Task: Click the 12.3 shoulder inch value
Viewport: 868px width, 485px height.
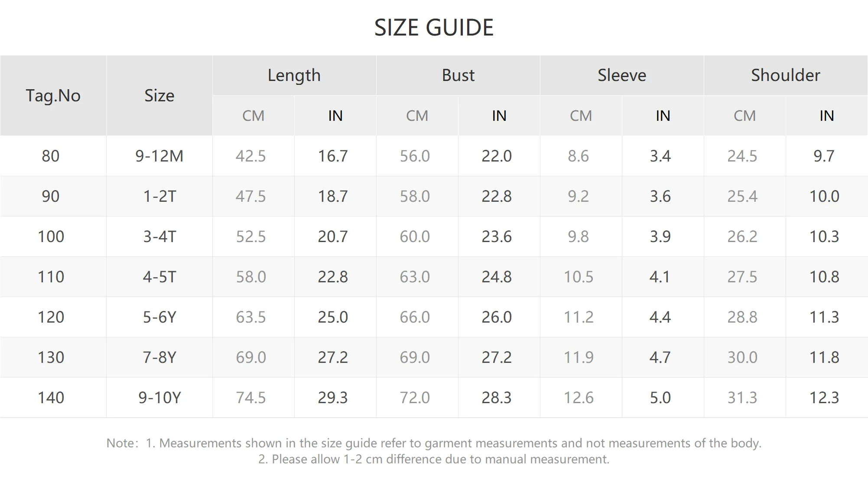Action: point(824,398)
